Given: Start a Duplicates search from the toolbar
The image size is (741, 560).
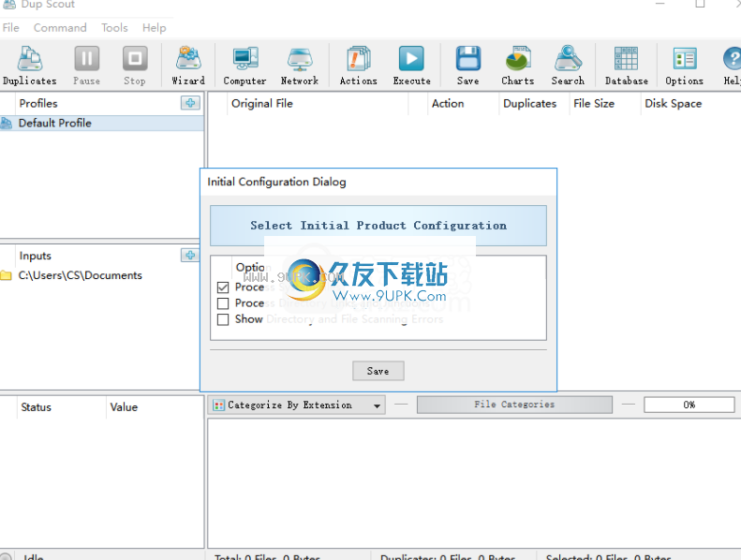Looking at the screenshot, I should tap(30, 66).
